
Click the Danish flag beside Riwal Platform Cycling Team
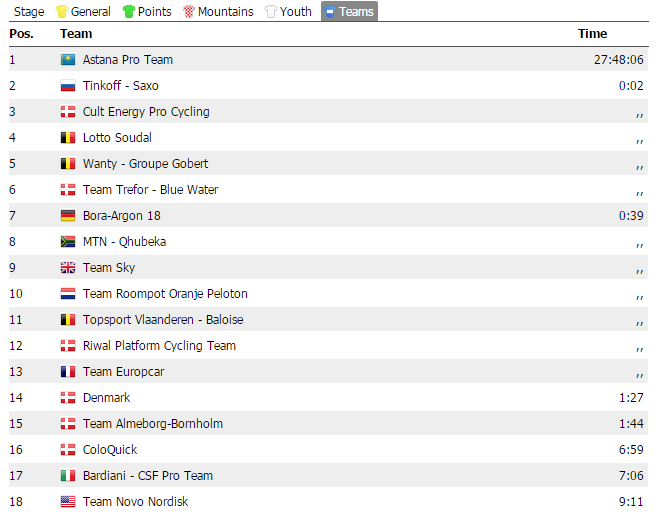[68, 346]
